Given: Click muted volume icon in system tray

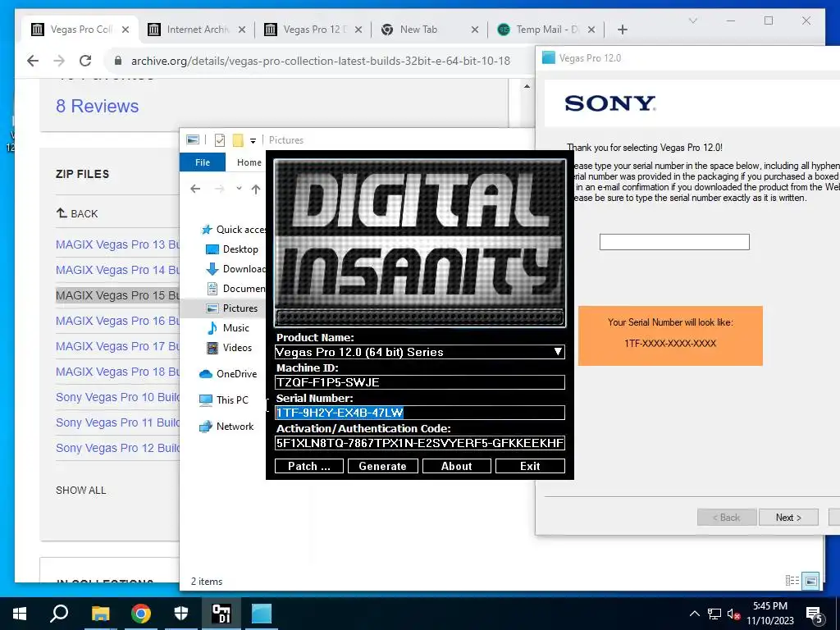Looking at the screenshot, I should tap(733, 614).
